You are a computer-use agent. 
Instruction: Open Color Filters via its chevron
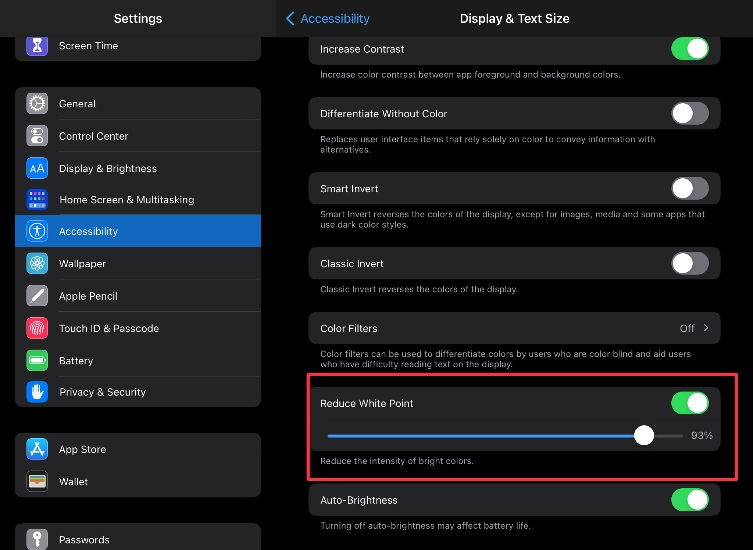(x=706, y=328)
